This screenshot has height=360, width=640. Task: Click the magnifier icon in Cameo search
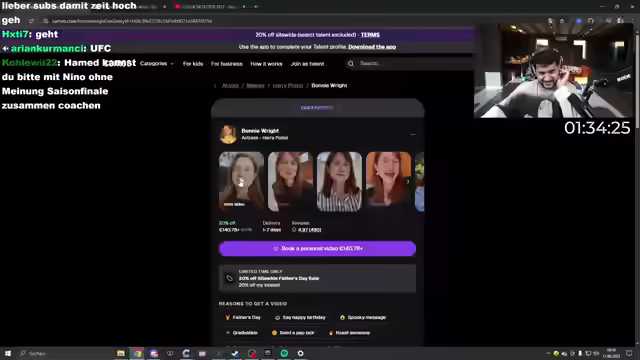pos(351,64)
